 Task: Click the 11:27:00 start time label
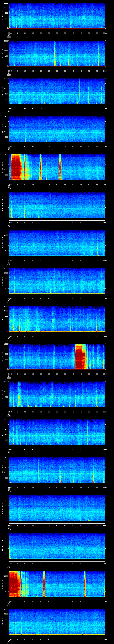tap(9, 223)
